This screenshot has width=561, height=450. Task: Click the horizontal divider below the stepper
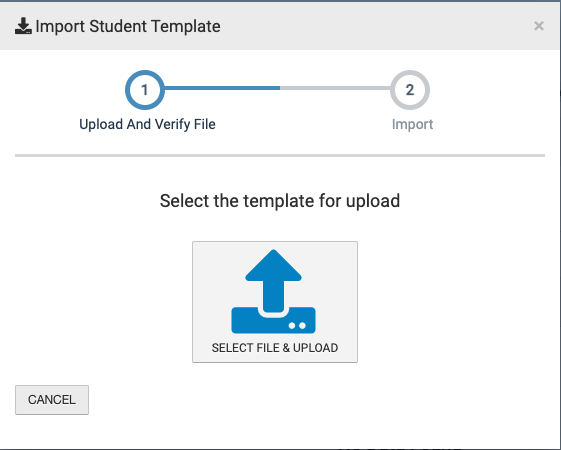point(280,156)
